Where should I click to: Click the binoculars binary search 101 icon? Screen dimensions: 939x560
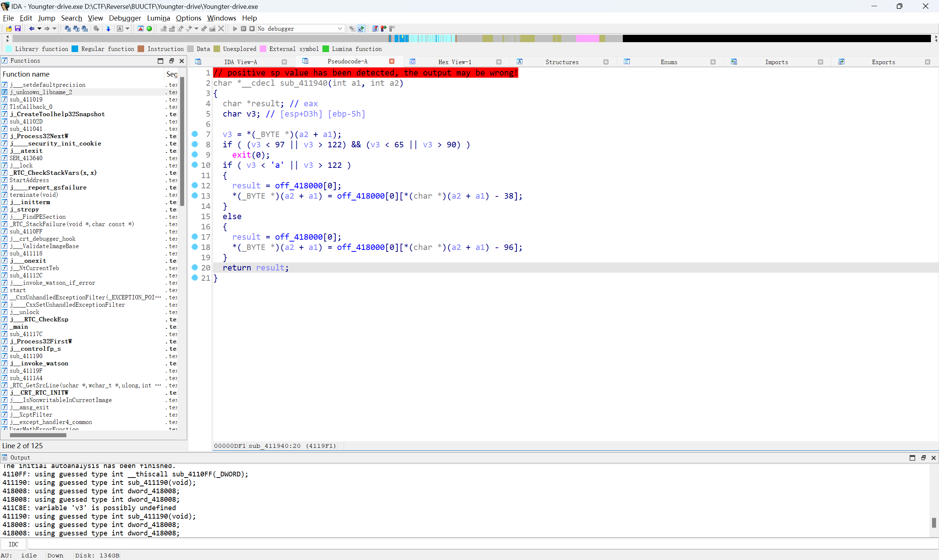85,29
